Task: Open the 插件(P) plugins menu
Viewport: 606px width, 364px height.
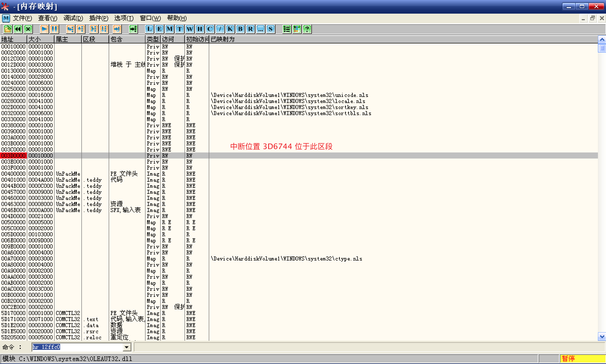Action: (x=99, y=18)
